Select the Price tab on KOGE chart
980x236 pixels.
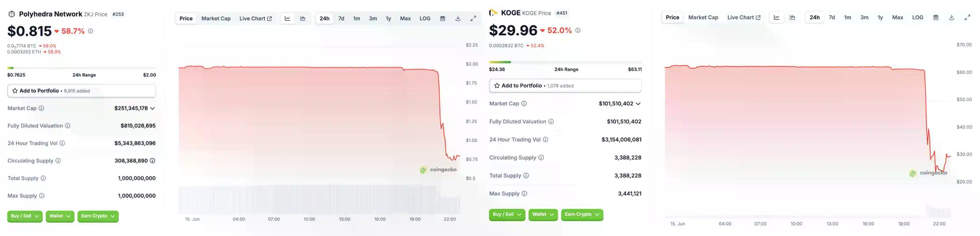pos(672,18)
